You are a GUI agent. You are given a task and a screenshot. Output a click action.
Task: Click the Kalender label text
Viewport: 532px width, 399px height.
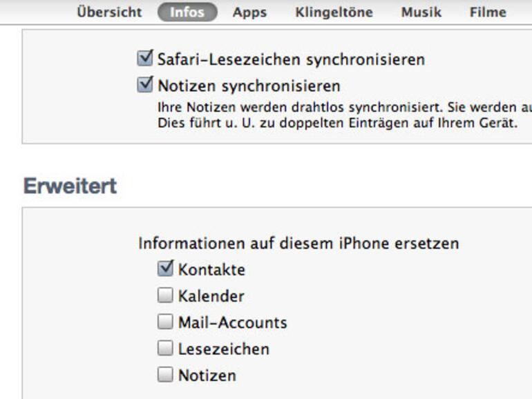tap(211, 296)
